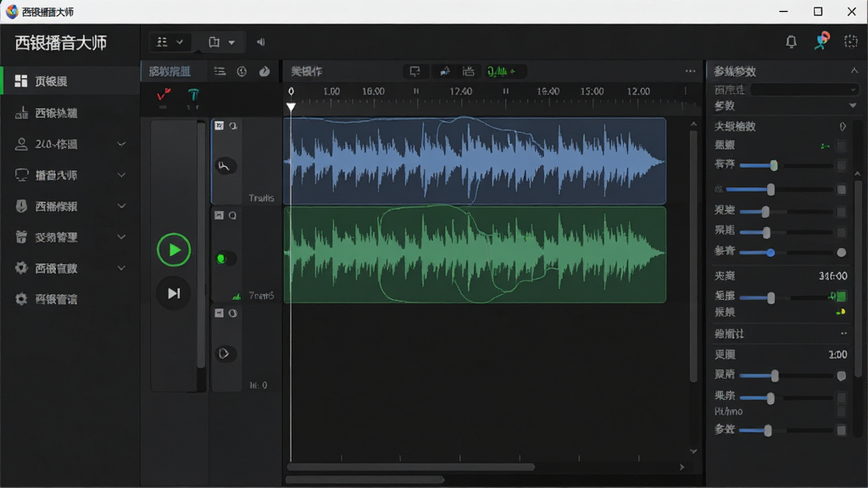This screenshot has height=488, width=868.
Task: Open the list-layout dropdown in top toolbar
Action: pos(170,42)
